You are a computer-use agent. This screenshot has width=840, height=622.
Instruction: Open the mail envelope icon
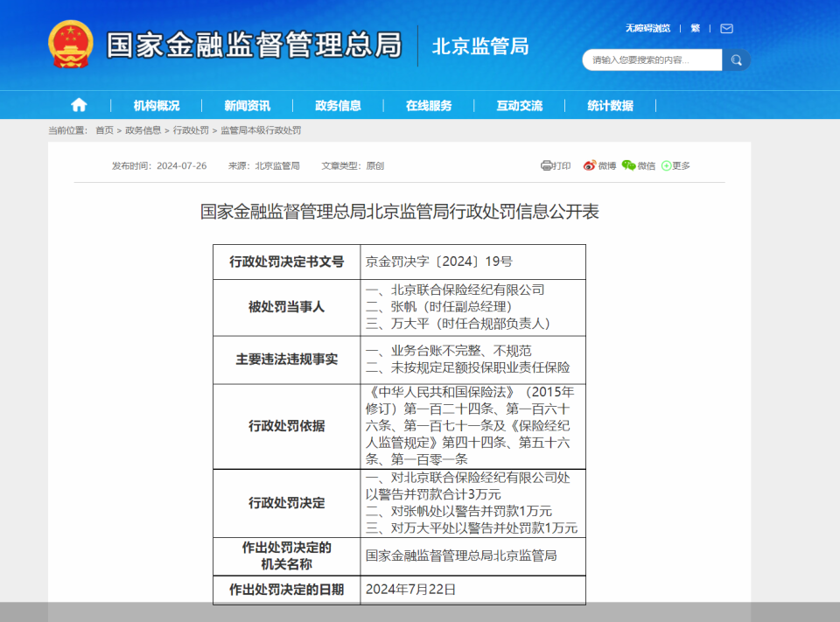tap(726, 28)
